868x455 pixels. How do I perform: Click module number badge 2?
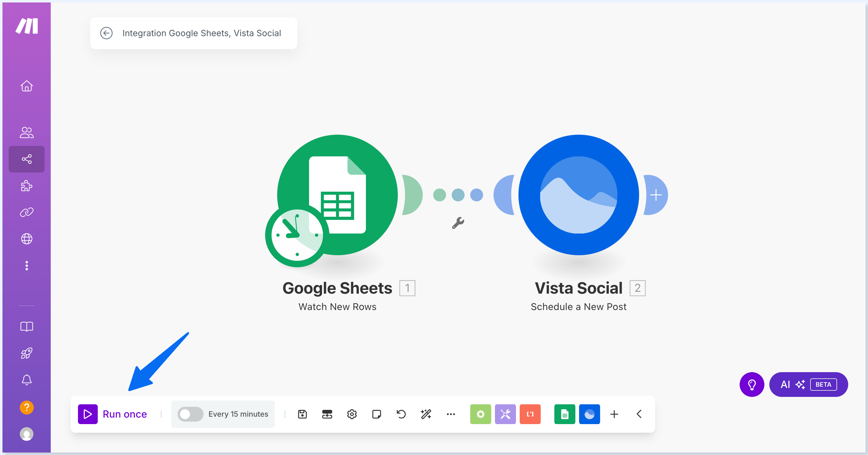tap(638, 288)
